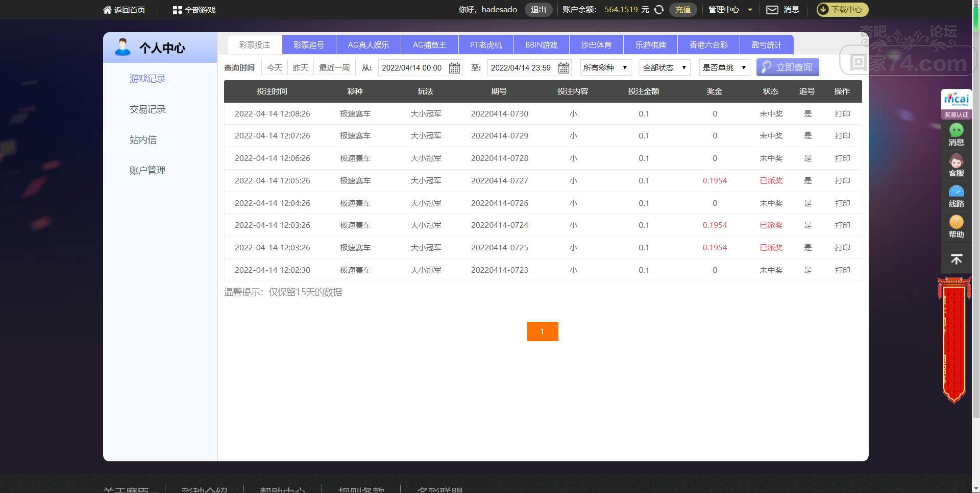Click 打印 for period 20220414-0725
Screen dimensions: 980x493
pyautogui.click(x=843, y=248)
